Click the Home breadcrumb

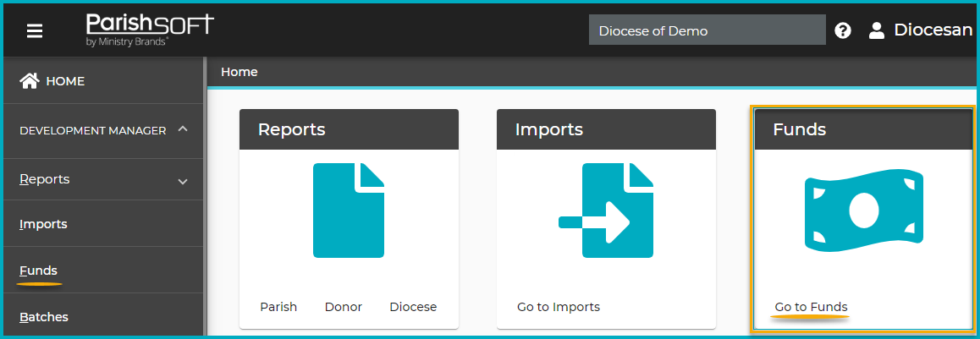239,72
